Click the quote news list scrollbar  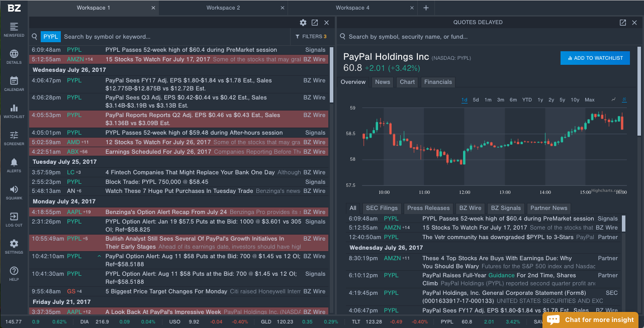coord(624,224)
